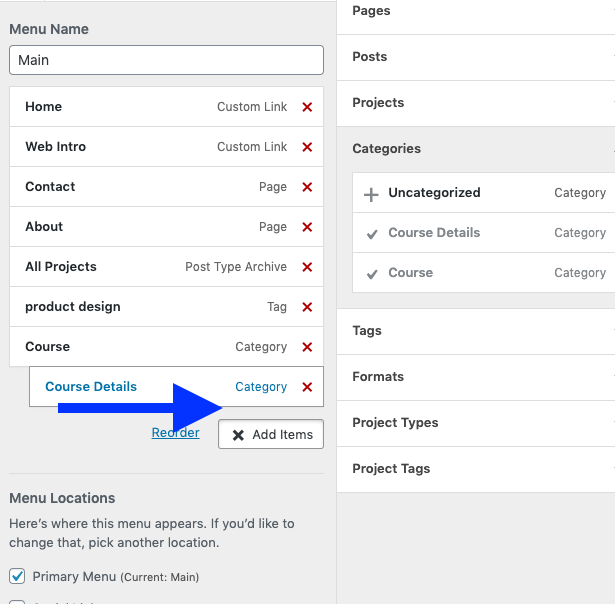Remove the product design tag item

pyautogui.click(x=307, y=307)
